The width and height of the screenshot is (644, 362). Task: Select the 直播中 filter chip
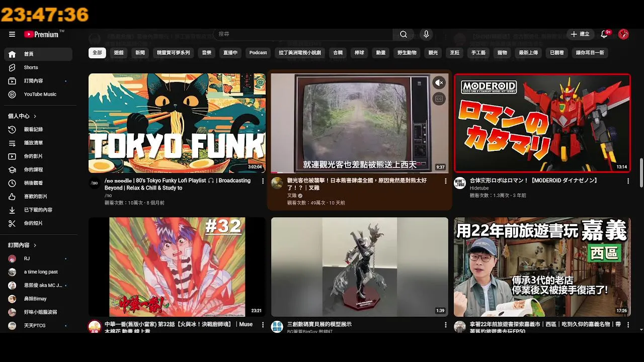[230, 53]
